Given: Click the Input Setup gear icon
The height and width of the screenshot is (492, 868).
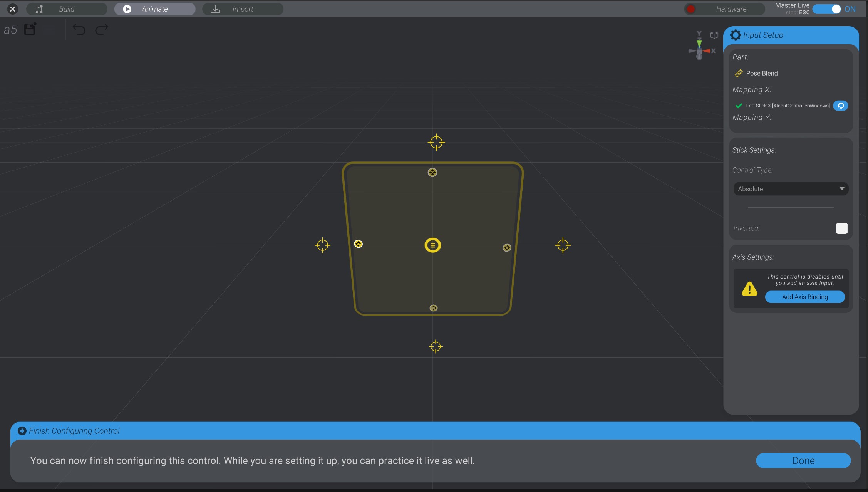Looking at the screenshot, I should tap(736, 35).
